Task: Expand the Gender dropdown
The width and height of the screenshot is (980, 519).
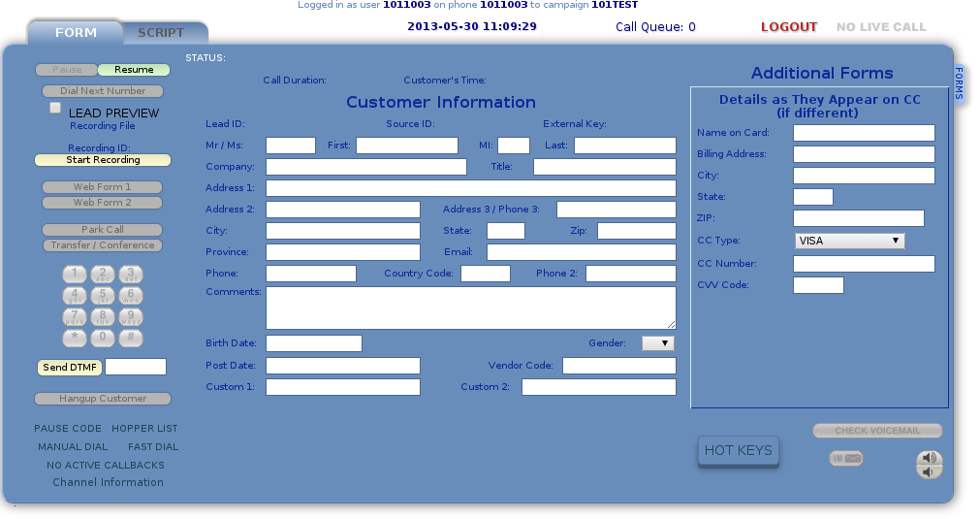Action: coord(658,342)
